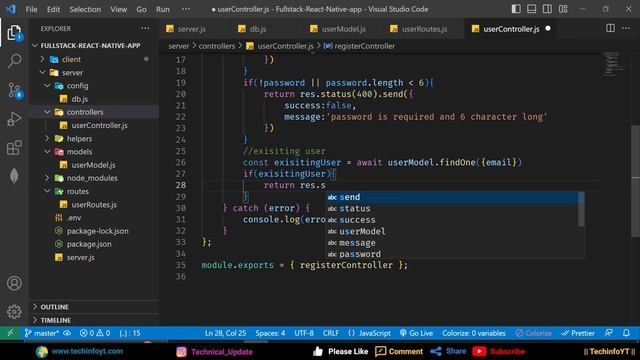
Task: Toggle the bottom panel layout icon
Action: [531, 9]
